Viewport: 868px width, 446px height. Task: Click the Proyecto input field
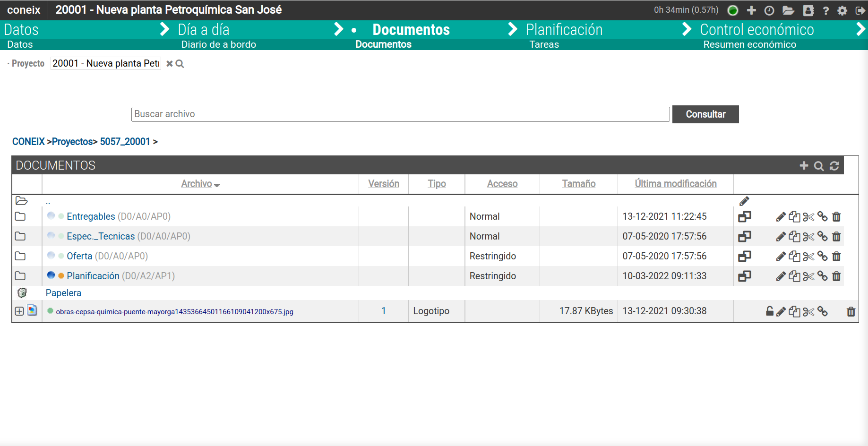[106, 63]
